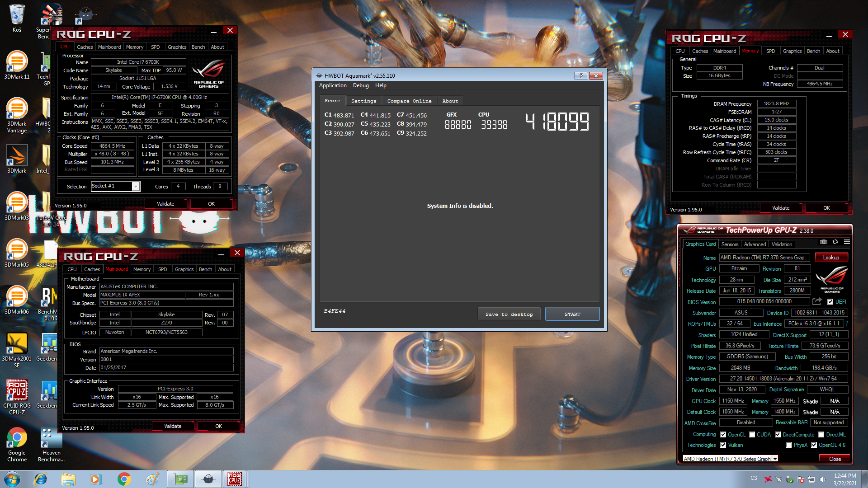Toggle the DirectCompute checkbox

coord(778,435)
